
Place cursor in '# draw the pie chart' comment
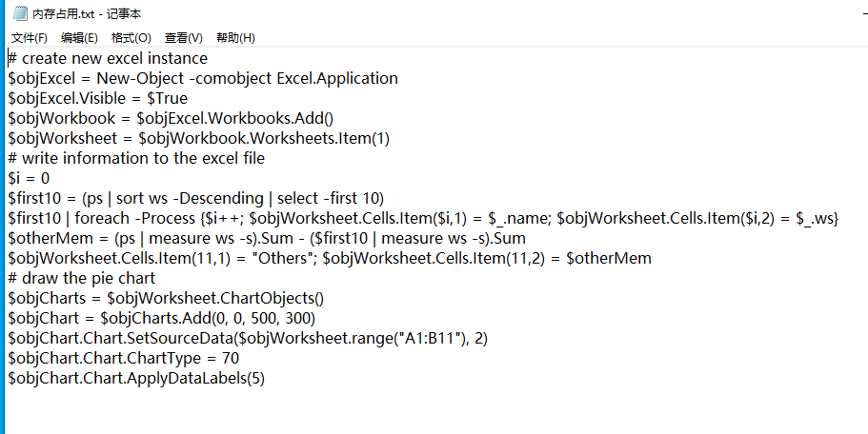tap(82, 278)
